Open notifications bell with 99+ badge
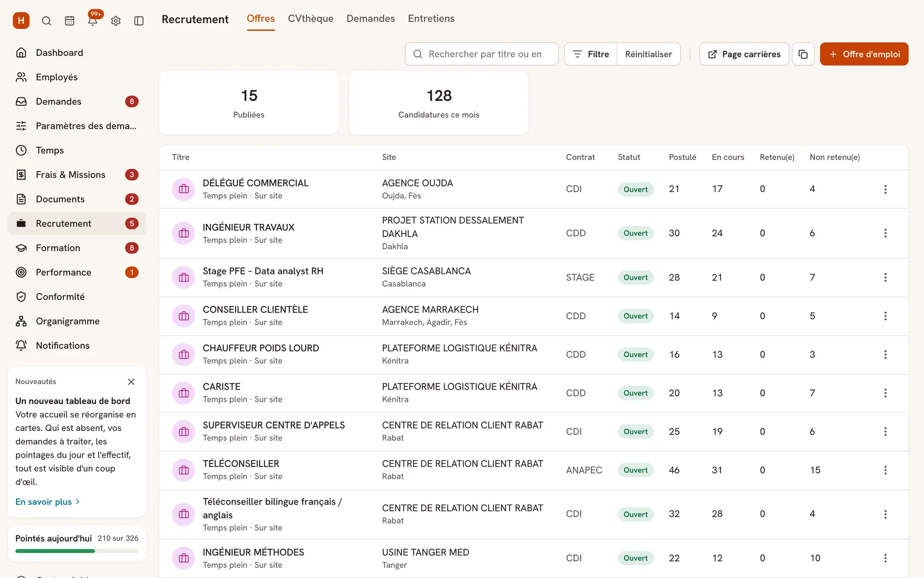The image size is (924, 578). coord(93,21)
